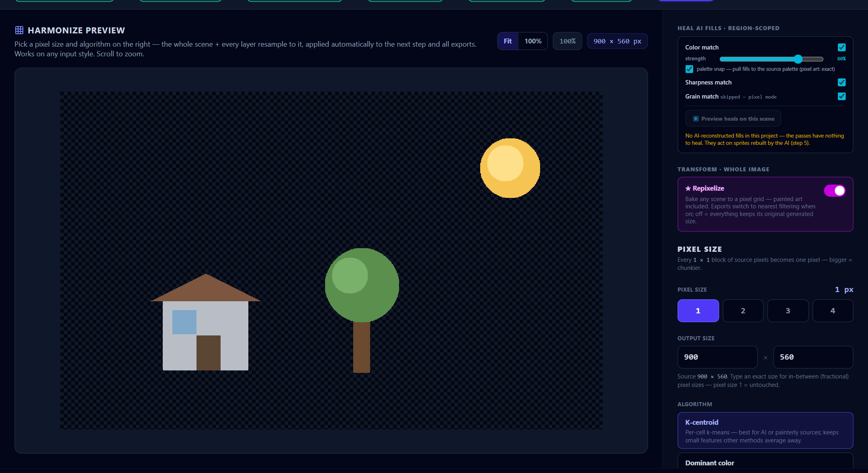The width and height of the screenshot is (868, 473).
Task: Select Fit zoom mode
Action: [x=508, y=41]
